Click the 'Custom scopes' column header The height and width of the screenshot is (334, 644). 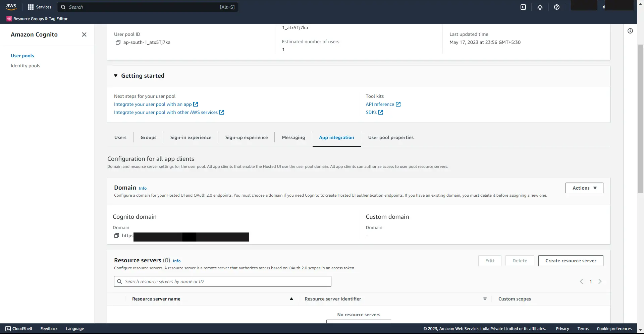click(x=515, y=299)
